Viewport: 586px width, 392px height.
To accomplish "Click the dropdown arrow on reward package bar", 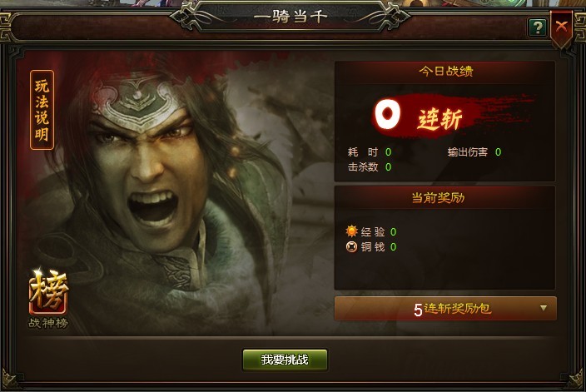I will tap(544, 308).
